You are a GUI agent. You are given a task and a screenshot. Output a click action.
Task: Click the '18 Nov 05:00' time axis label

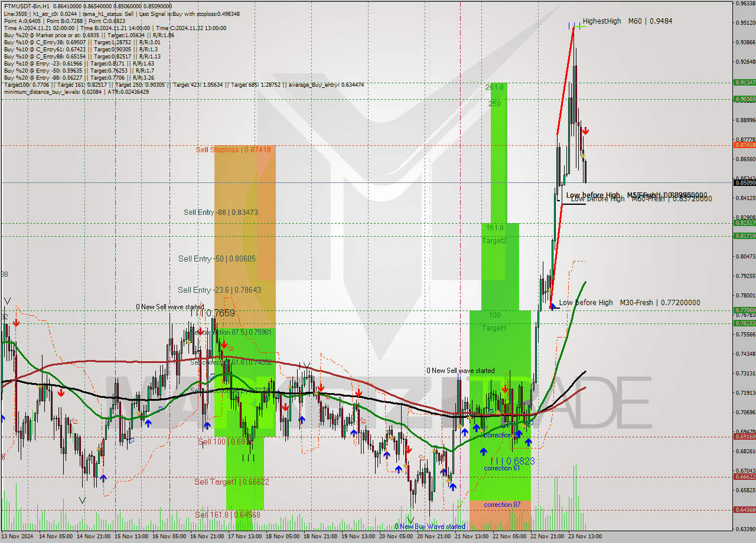[284, 537]
